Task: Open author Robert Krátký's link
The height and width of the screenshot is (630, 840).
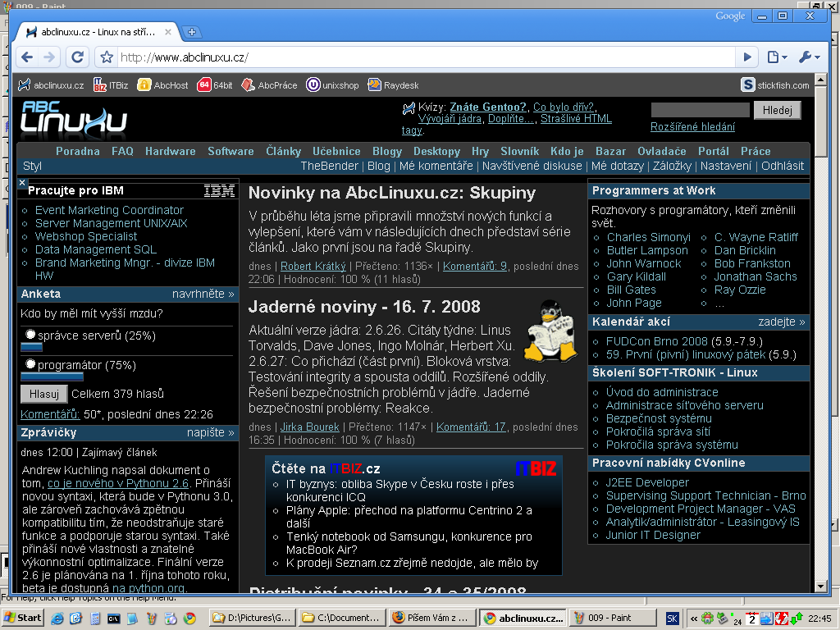Action: pos(313,267)
